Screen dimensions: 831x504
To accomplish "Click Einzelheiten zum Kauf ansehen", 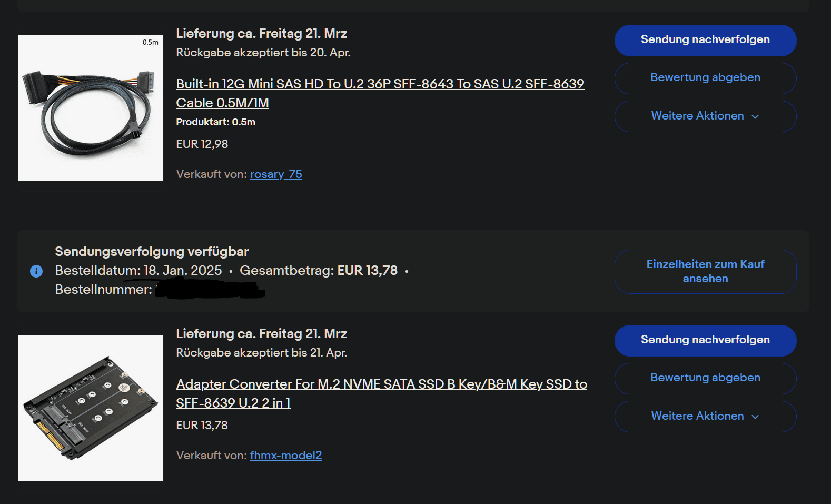I will pos(705,271).
